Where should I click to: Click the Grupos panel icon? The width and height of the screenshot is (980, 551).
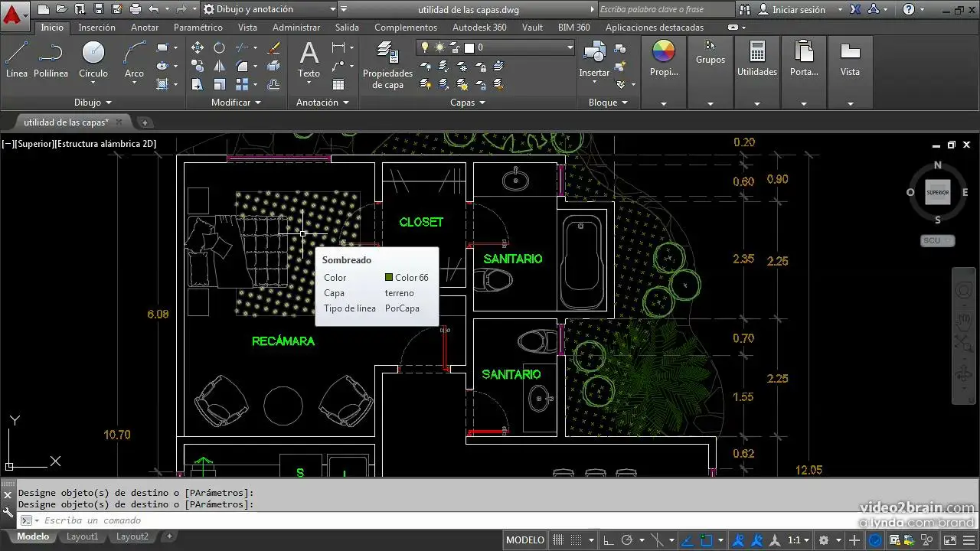[710, 46]
